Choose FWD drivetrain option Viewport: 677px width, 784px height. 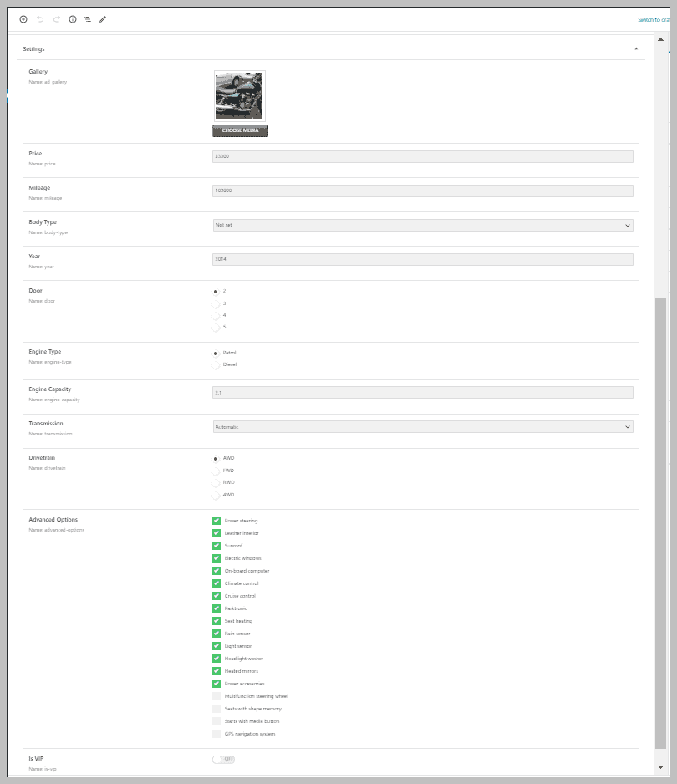pos(216,471)
